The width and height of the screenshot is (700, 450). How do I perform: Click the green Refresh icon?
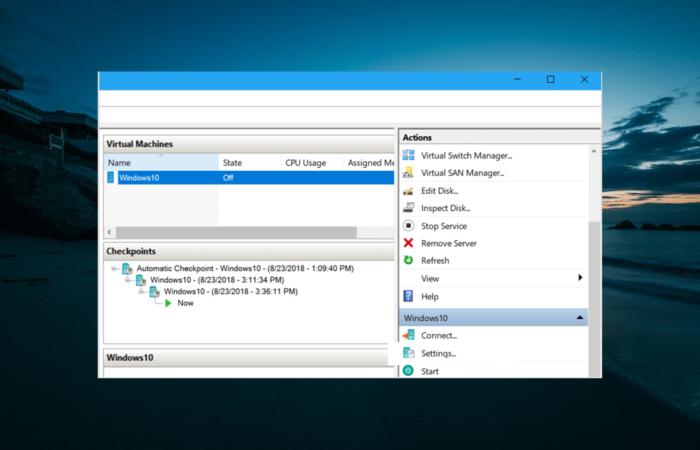click(408, 260)
